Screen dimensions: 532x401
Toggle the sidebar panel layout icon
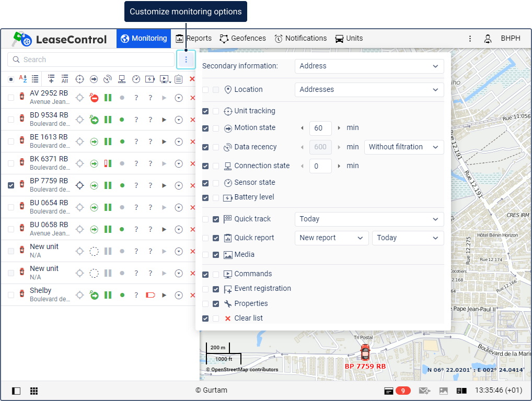click(16, 391)
